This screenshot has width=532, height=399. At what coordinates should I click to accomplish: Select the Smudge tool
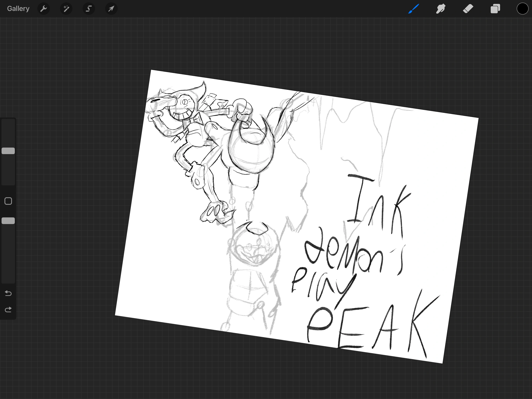coord(441,8)
